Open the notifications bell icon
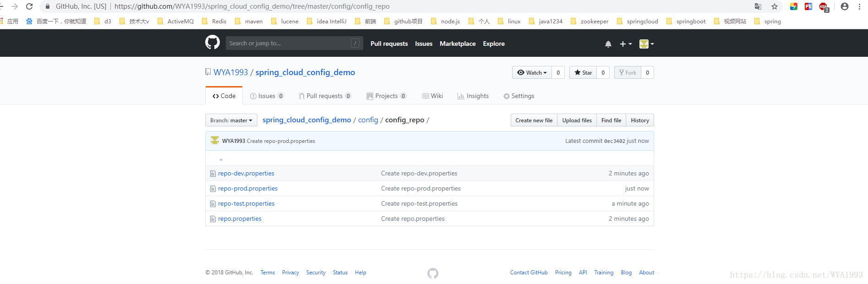The height and width of the screenshot is (284, 868). (608, 44)
